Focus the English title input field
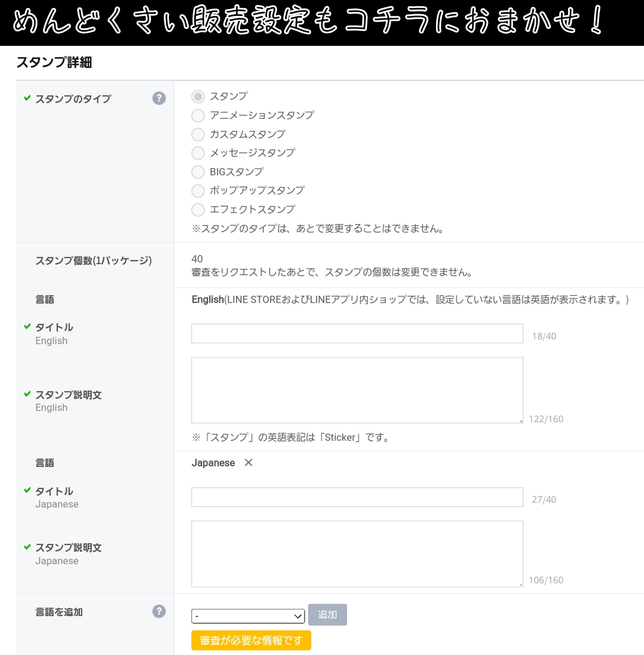Screen dimensions: 644x655 357,333
